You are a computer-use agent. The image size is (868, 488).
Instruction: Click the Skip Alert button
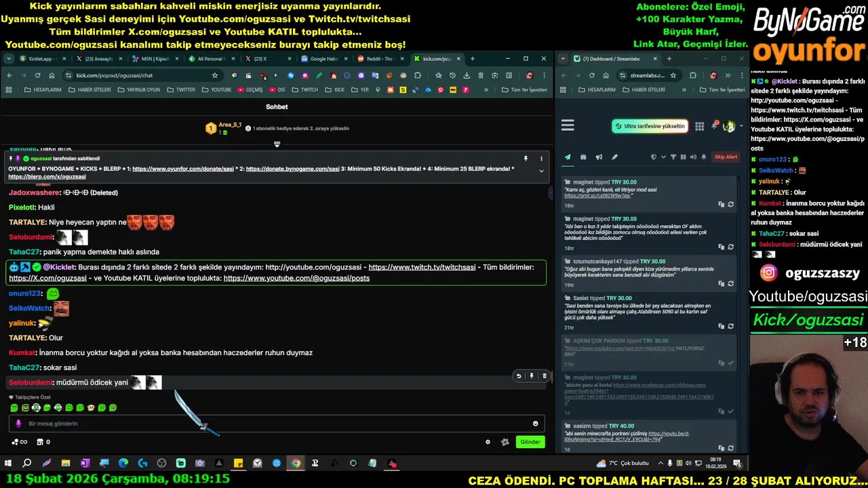(x=726, y=157)
